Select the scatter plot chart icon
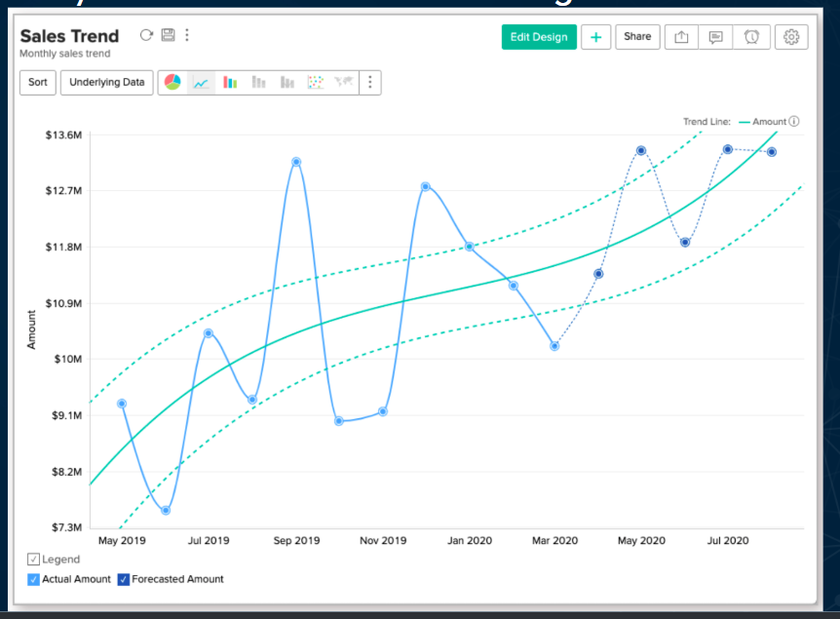This screenshot has width=840, height=619. pos(316,82)
